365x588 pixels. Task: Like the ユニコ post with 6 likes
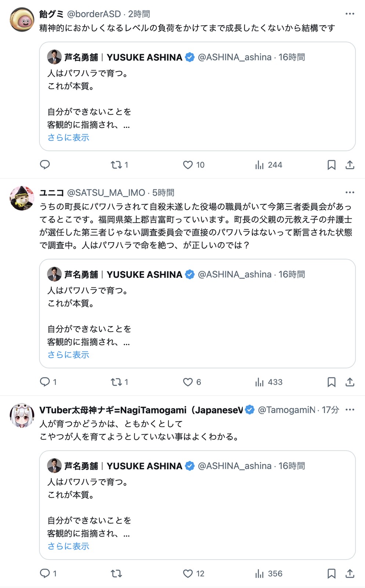coord(192,382)
